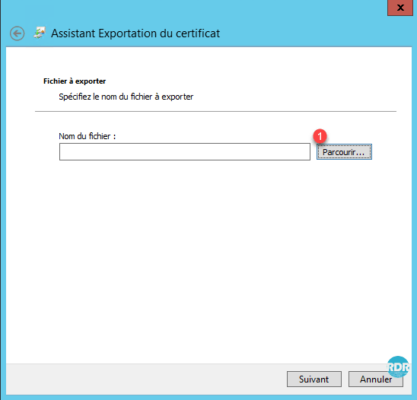Click the ellipsis on the Parcourir button
The width and height of the screenshot is (417, 400).
360,154
